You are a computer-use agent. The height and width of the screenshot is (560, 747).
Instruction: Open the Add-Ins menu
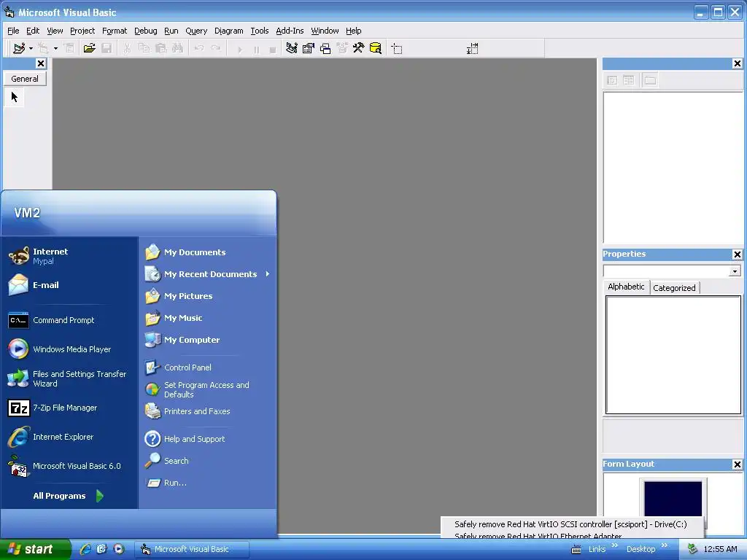(x=290, y=31)
